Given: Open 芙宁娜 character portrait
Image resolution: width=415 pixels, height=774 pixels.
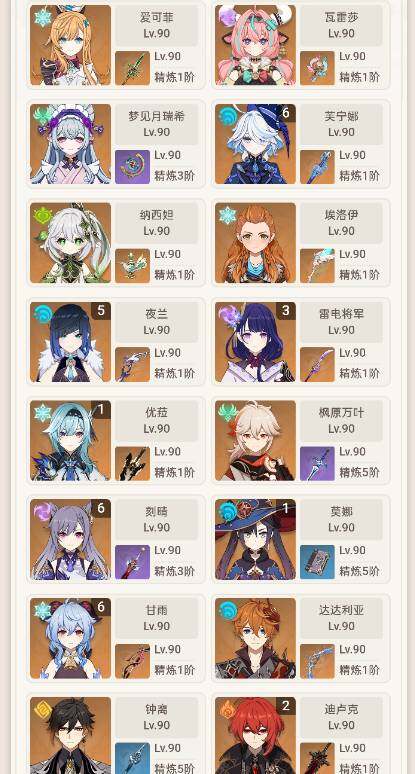Looking at the screenshot, I should pos(256,144).
